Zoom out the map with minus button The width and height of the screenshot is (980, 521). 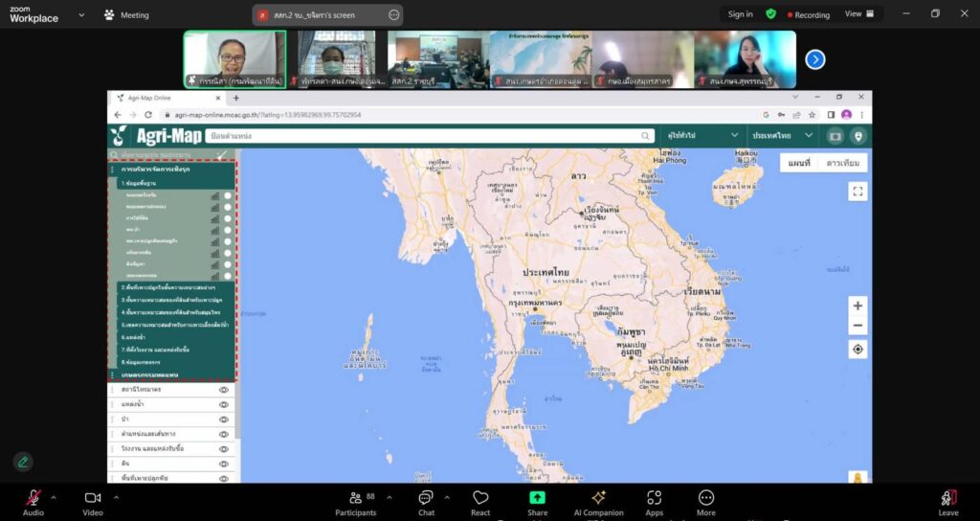(857, 326)
